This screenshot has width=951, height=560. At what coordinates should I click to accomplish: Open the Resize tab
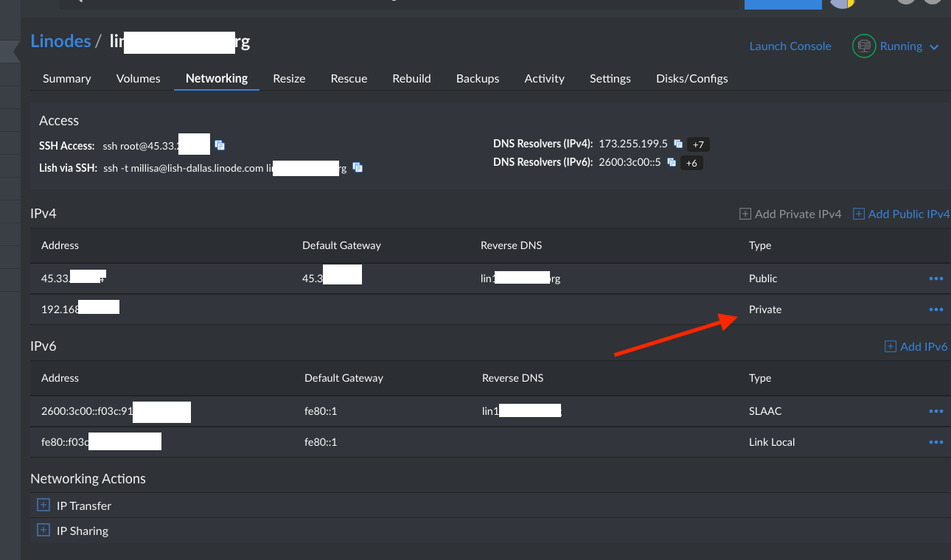pos(289,78)
